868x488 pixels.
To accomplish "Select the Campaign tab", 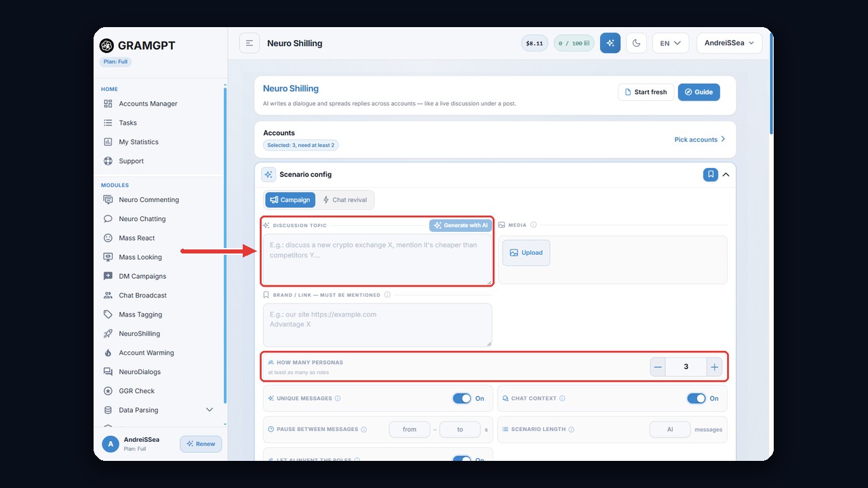I will [290, 200].
